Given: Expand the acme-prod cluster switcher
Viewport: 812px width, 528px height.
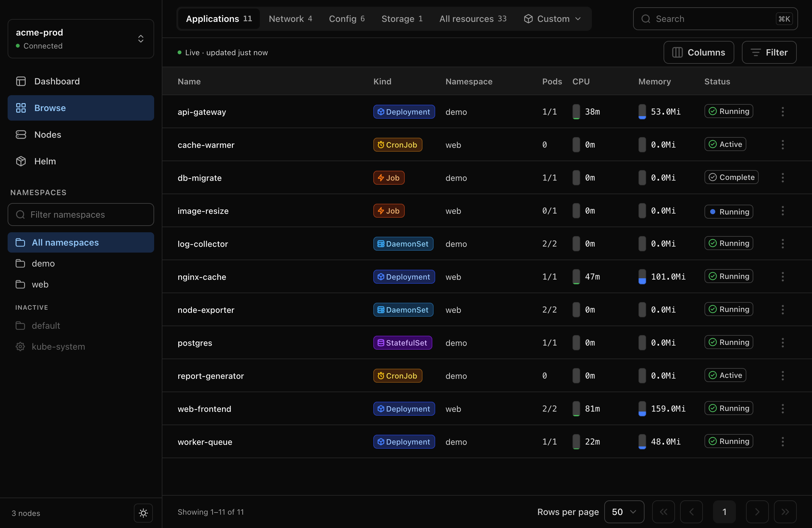Looking at the screenshot, I should 81,39.
